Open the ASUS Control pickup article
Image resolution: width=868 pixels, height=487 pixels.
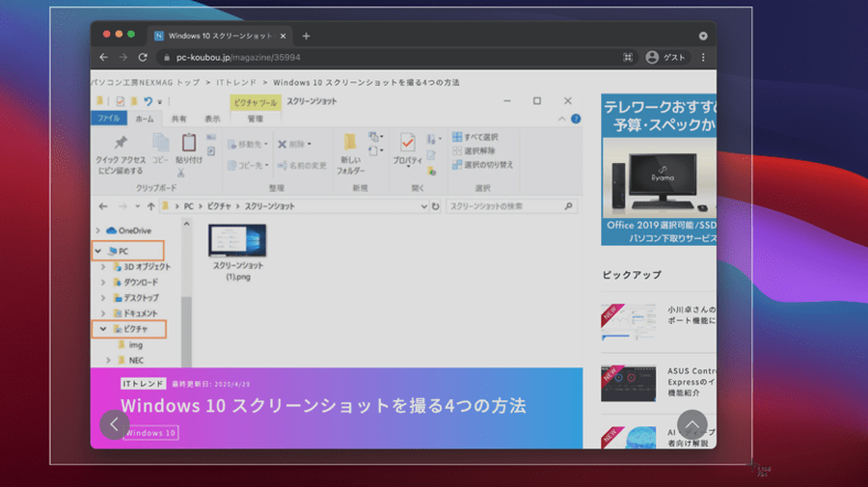coord(659,383)
